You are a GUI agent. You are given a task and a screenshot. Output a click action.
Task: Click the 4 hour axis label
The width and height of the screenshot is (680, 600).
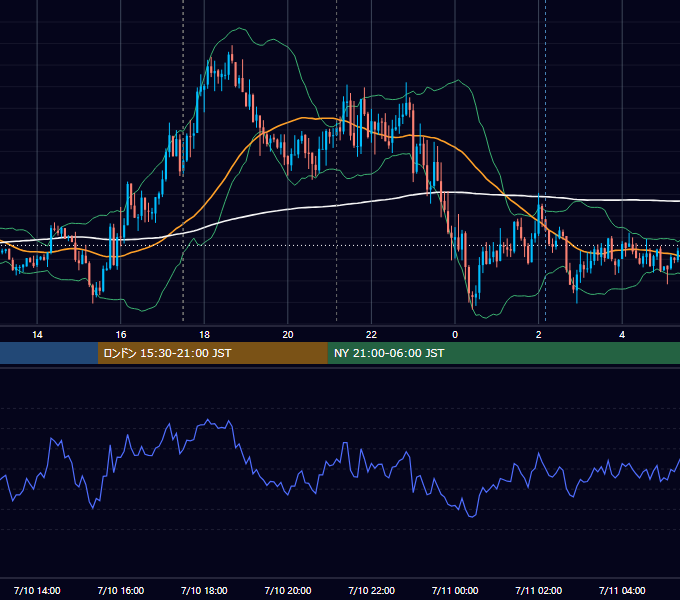[622, 335]
